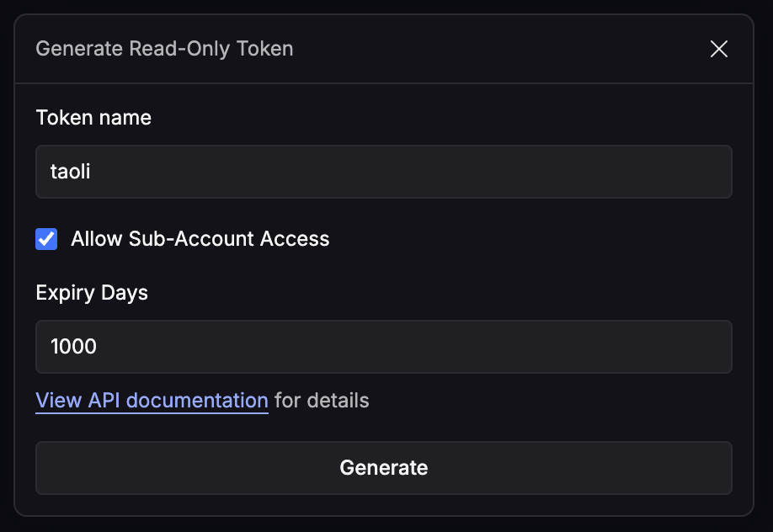Screen dimensions: 773x532
Task: Submit the token form using Generate
Action: pyautogui.click(x=383, y=468)
